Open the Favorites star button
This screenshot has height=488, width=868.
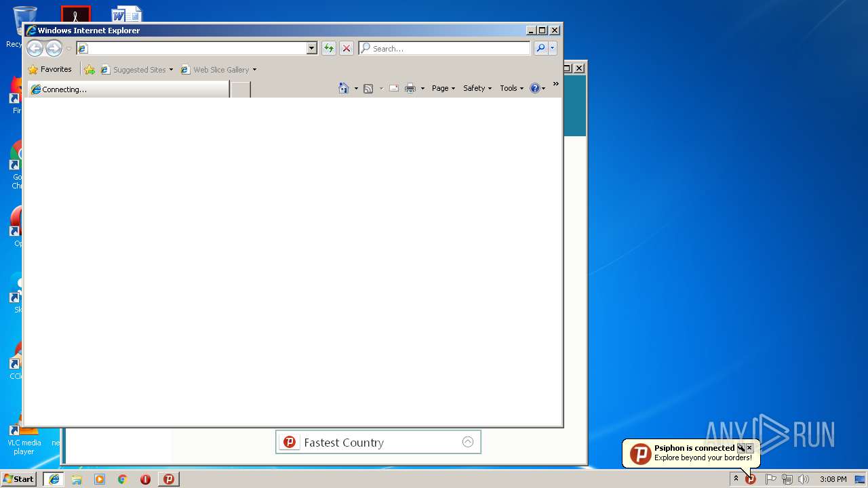click(50, 69)
